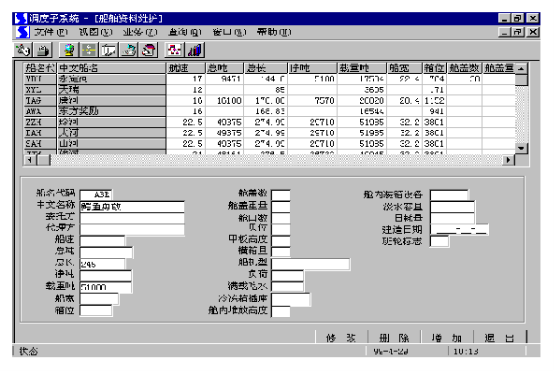Click the key icon in the toolbar
Image resolution: width=554 pixels, height=371 pixels.
point(23,50)
